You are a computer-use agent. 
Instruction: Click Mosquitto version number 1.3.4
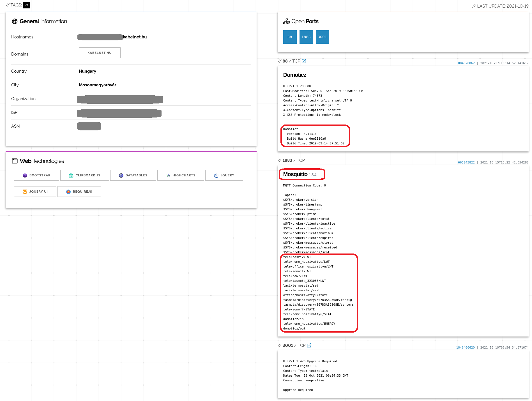(x=313, y=175)
